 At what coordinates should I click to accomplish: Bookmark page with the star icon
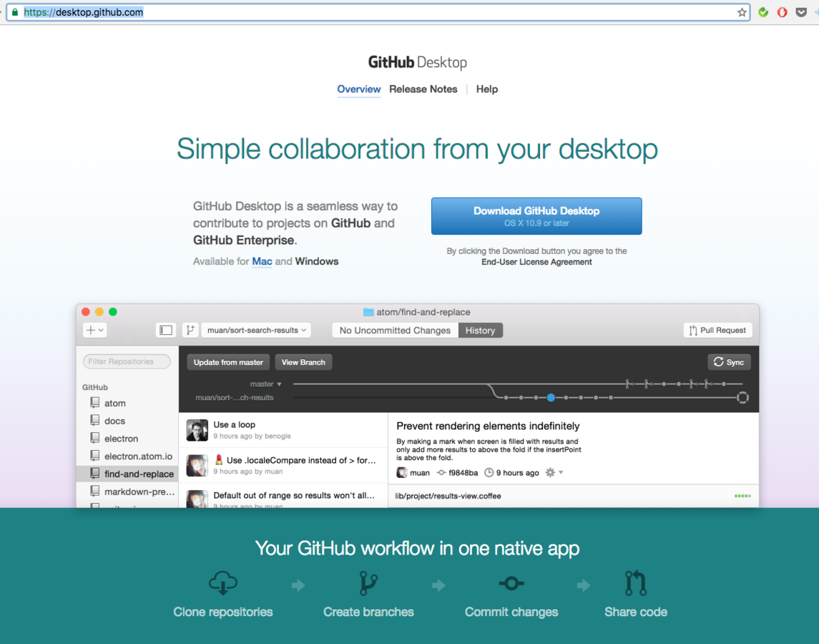click(x=742, y=13)
